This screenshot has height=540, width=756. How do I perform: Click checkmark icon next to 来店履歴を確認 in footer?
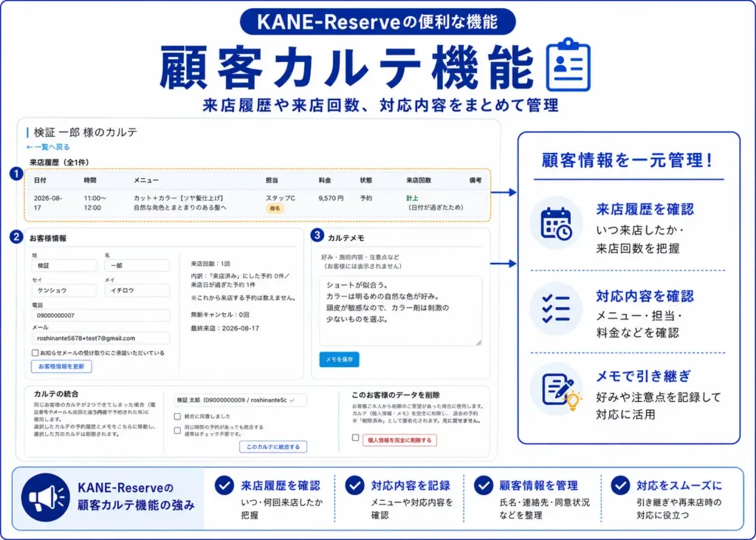224,485
